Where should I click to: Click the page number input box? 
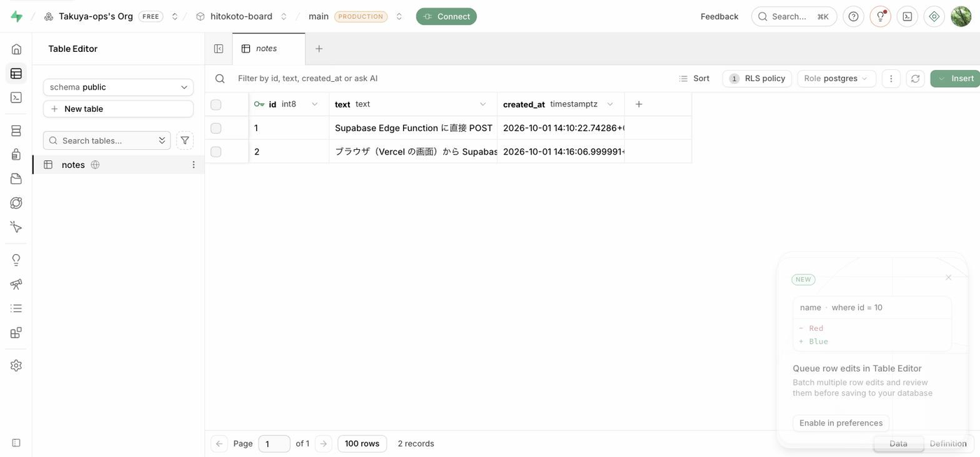pyautogui.click(x=274, y=444)
